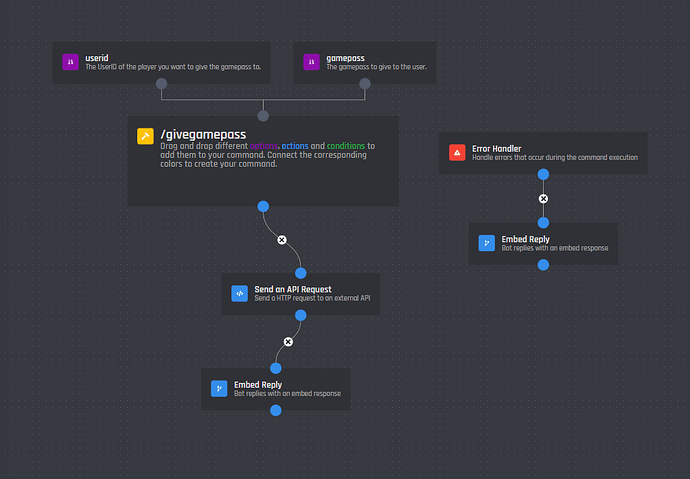Click bottom port of Embed Reply under Error Handler

coord(543,265)
